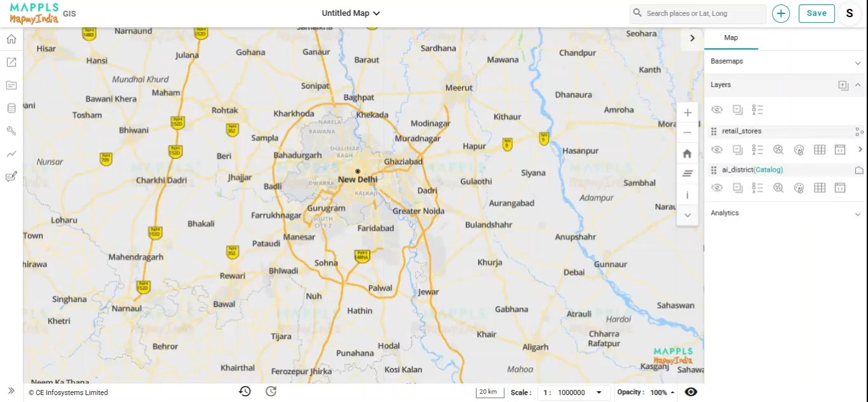
Task: Open the wrench tools icon in sidebar
Action: (x=11, y=131)
